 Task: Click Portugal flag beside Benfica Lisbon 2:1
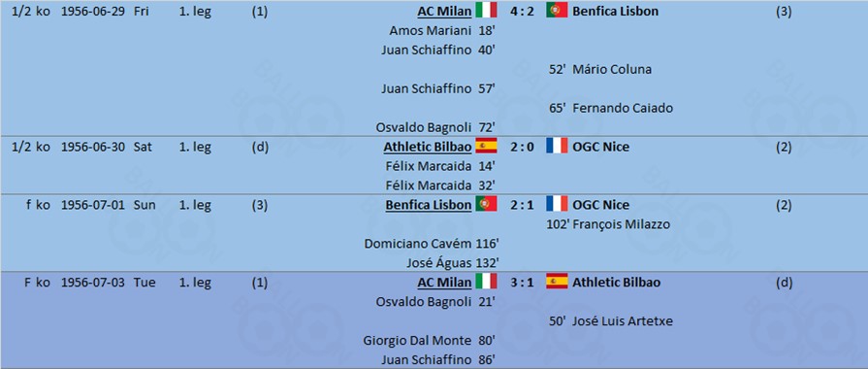(x=486, y=204)
